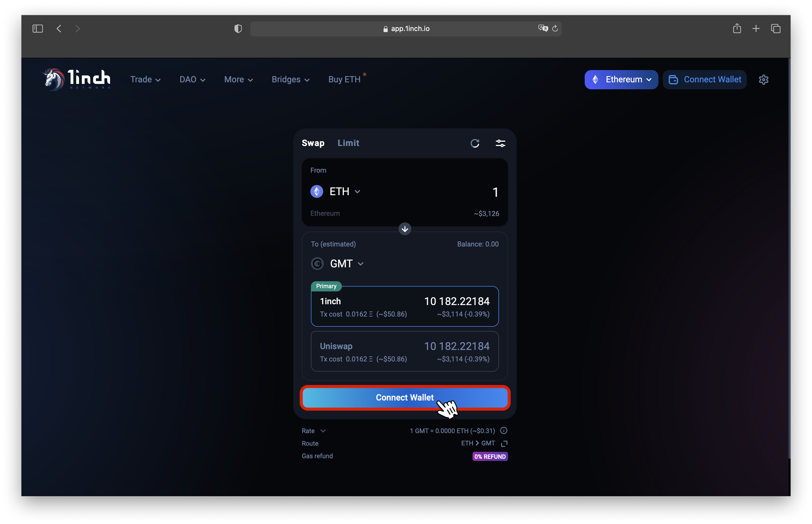Go to Buy ETH
The width and height of the screenshot is (812, 524).
(x=344, y=80)
